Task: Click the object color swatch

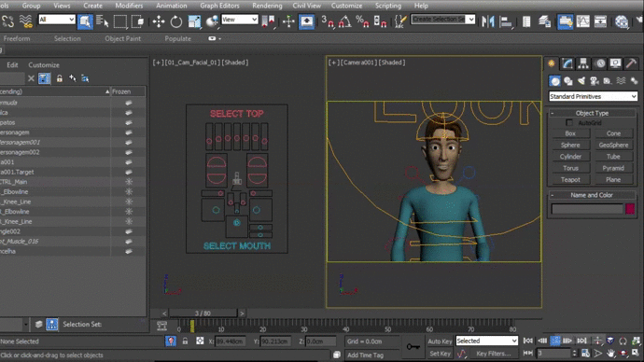Action: tap(630, 209)
